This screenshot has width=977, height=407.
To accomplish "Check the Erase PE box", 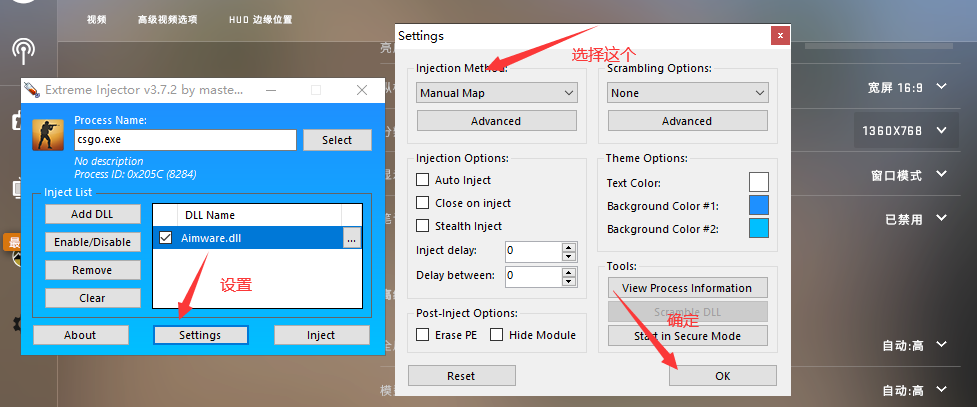I will click(x=422, y=335).
